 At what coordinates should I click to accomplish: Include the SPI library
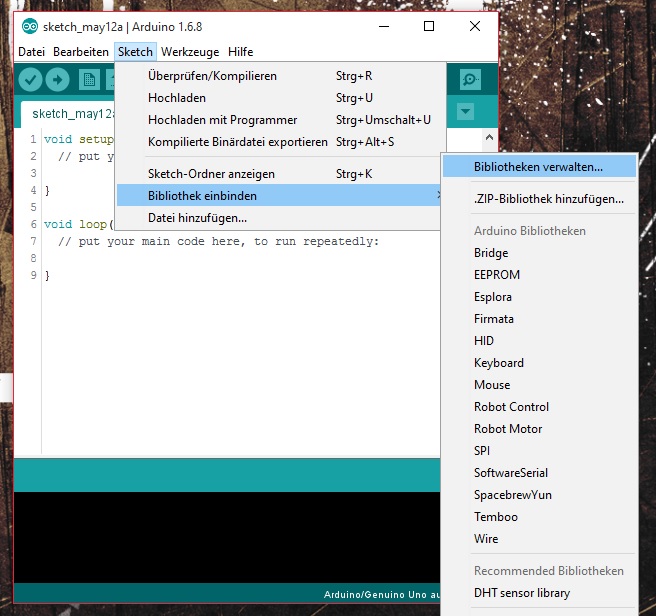(x=539, y=451)
